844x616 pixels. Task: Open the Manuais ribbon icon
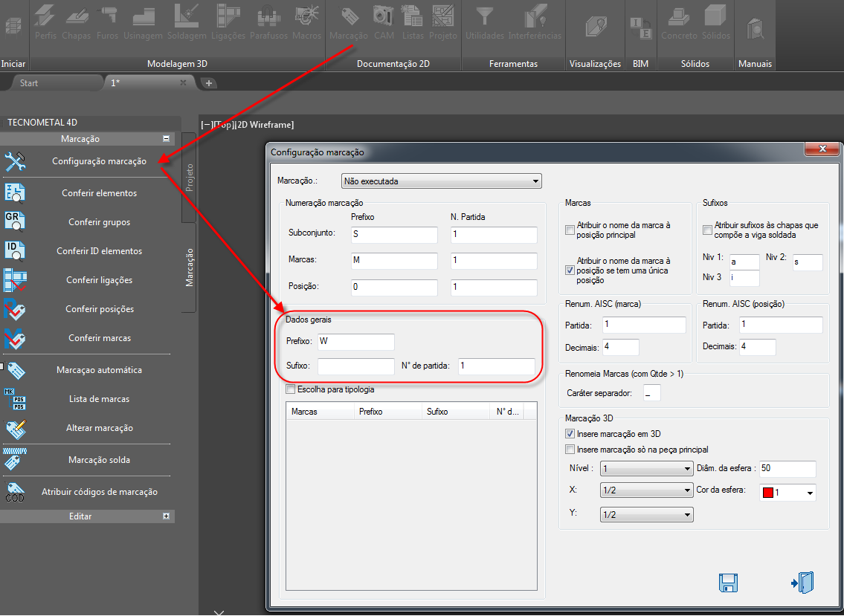(x=756, y=28)
